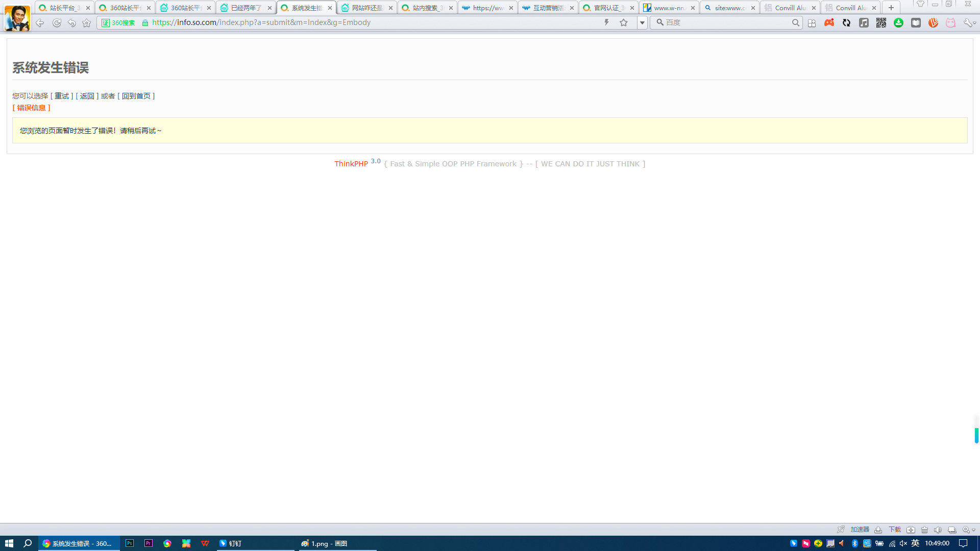980x551 pixels.
Task: Toggle speed mode lightning icon
Action: [606, 22]
